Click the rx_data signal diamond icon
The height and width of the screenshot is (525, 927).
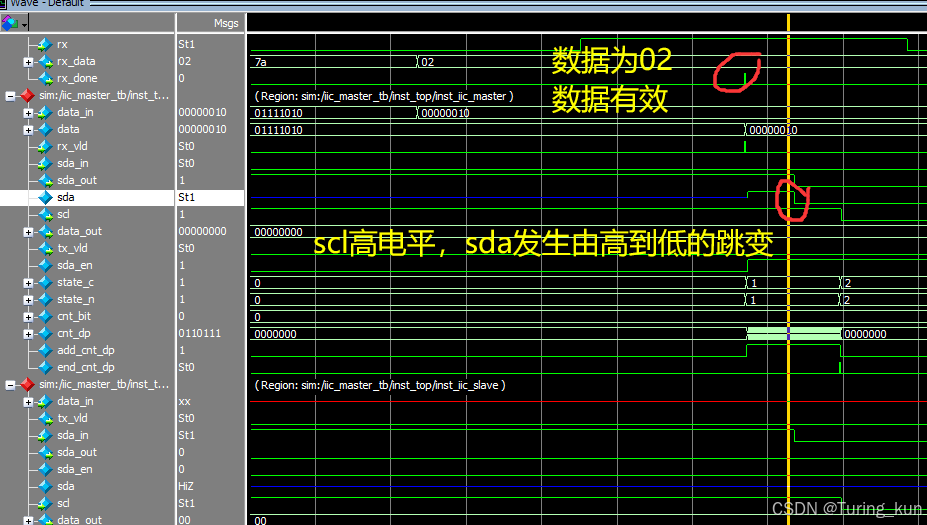click(x=45, y=61)
